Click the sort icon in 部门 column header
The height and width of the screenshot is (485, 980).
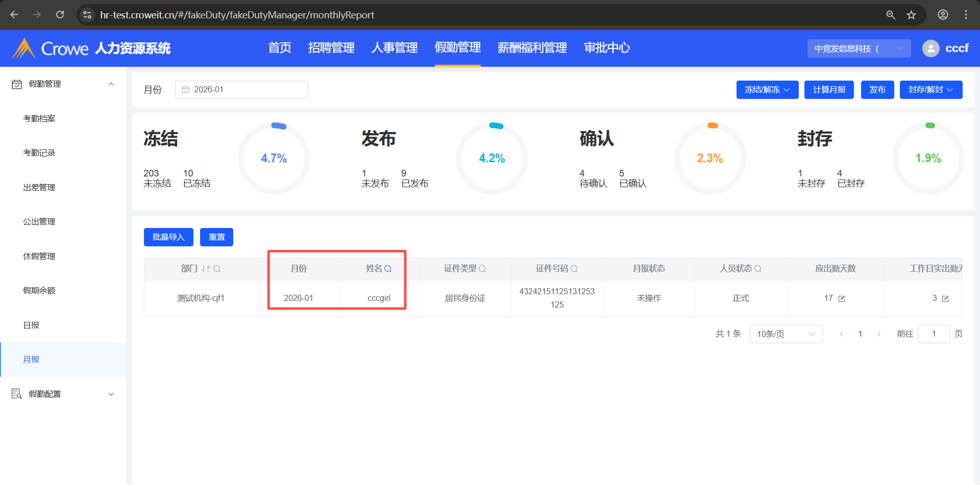click(206, 269)
